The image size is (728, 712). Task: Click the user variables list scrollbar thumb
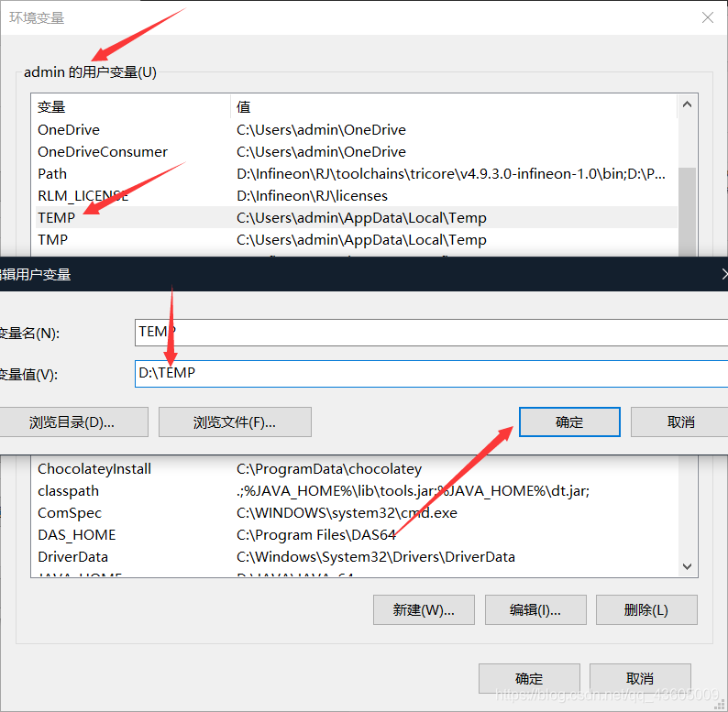[x=687, y=211]
